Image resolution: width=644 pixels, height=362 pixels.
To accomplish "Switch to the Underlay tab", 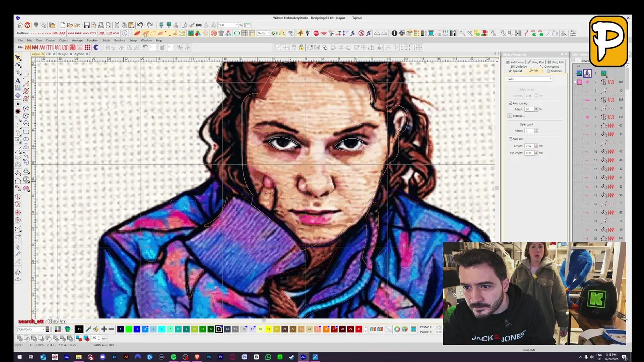I will tap(519, 67).
